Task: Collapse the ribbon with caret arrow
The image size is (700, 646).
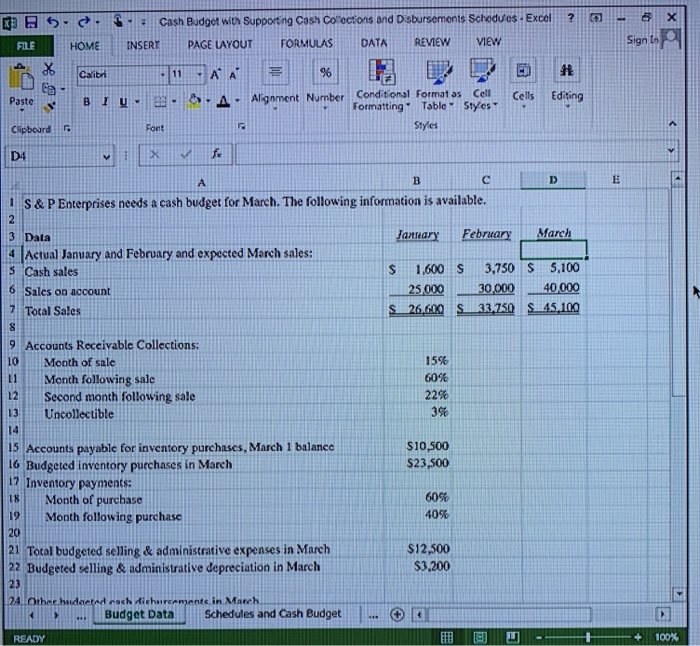Action: 672,124
